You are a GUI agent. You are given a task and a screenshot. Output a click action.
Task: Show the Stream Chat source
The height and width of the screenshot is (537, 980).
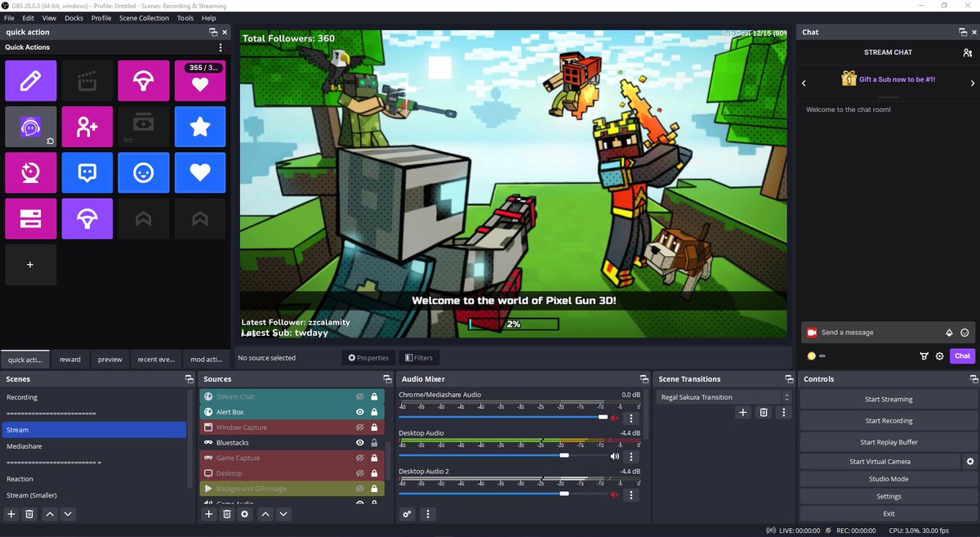359,396
